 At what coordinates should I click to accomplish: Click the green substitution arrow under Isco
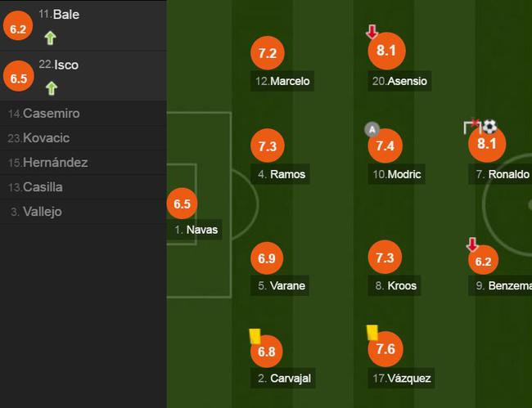coord(51,87)
